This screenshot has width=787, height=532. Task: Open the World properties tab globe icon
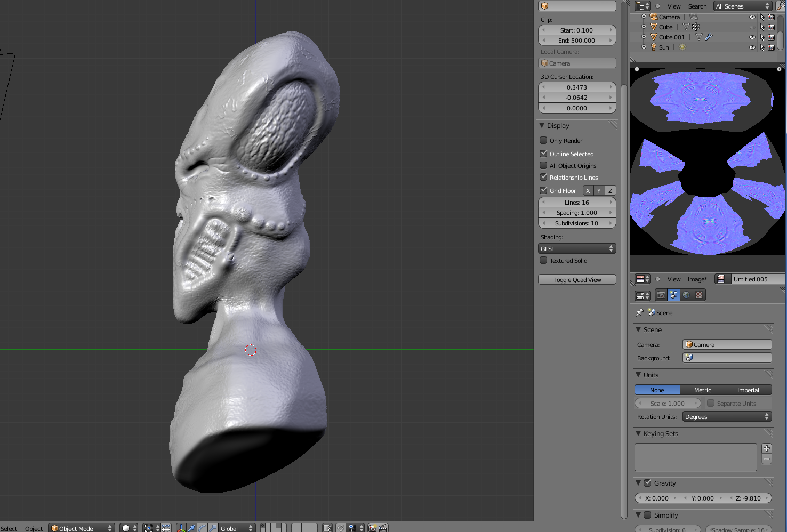pyautogui.click(x=686, y=295)
